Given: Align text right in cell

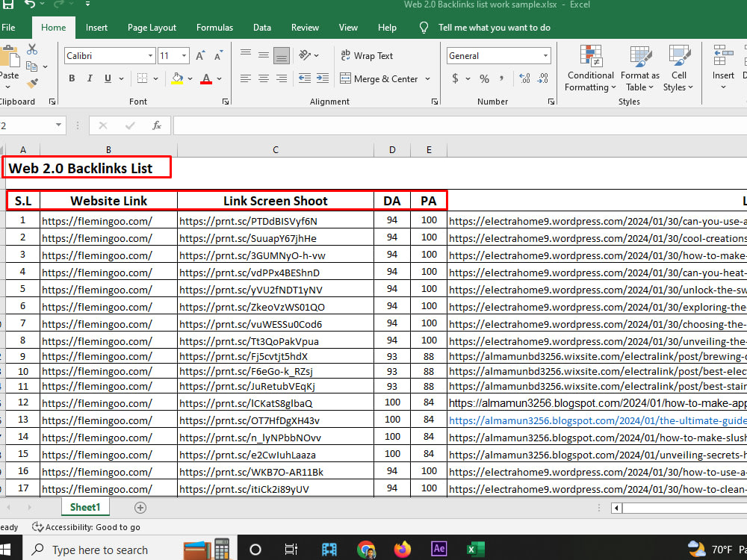Looking at the screenshot, I should point(282,78).
